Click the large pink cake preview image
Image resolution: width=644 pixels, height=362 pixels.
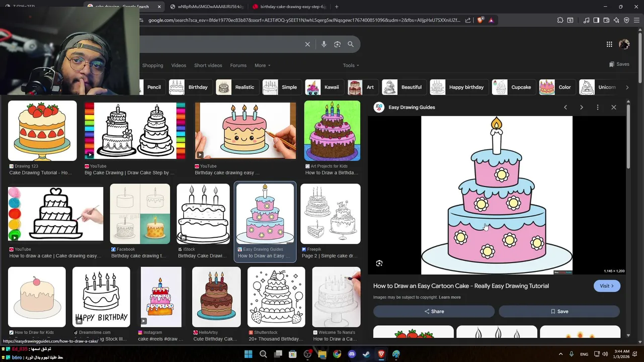click(x=497, y=195)
